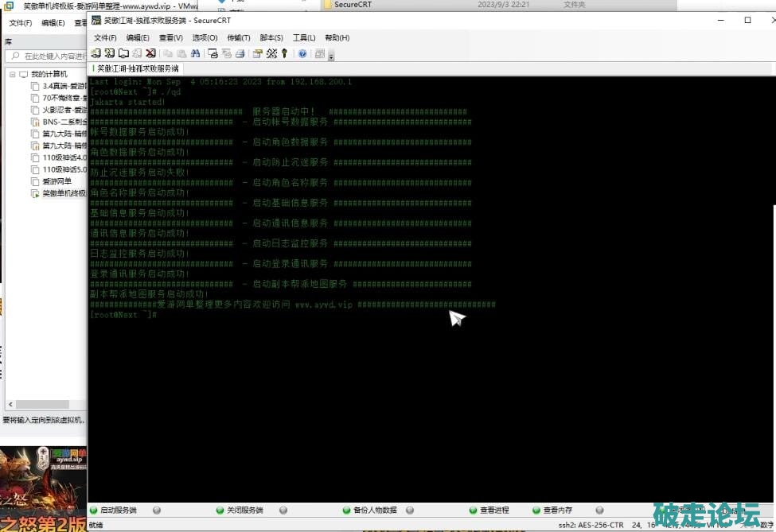
Task: Select the 笑傲江湖 session tab
Action: (135, 69)
